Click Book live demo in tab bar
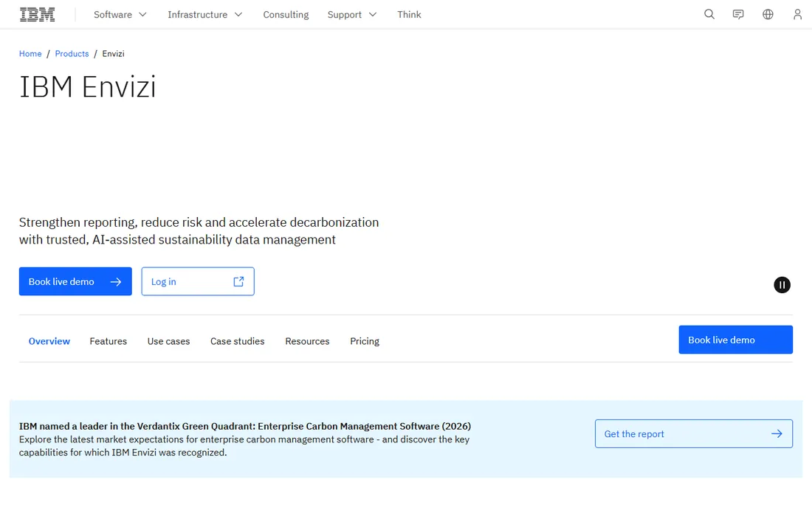This screenshot has height=508, width=812. [735, 340]
